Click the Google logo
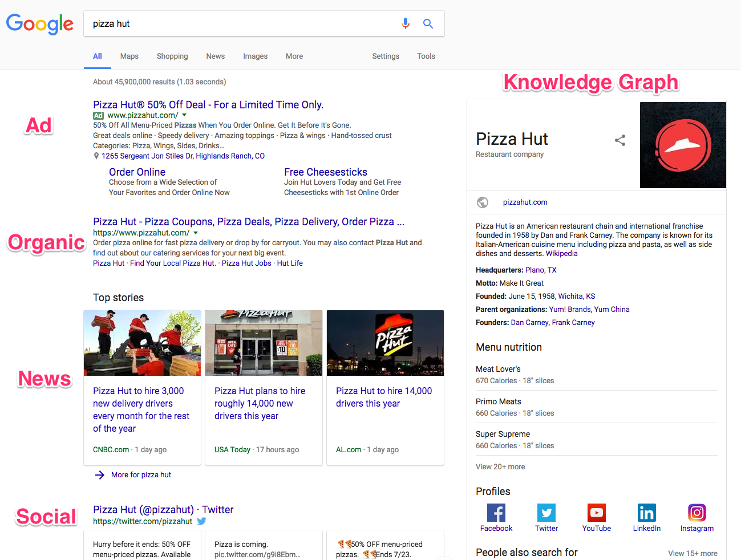The width and height of the screenshot is (741, 560). click(x=39, y=24)
